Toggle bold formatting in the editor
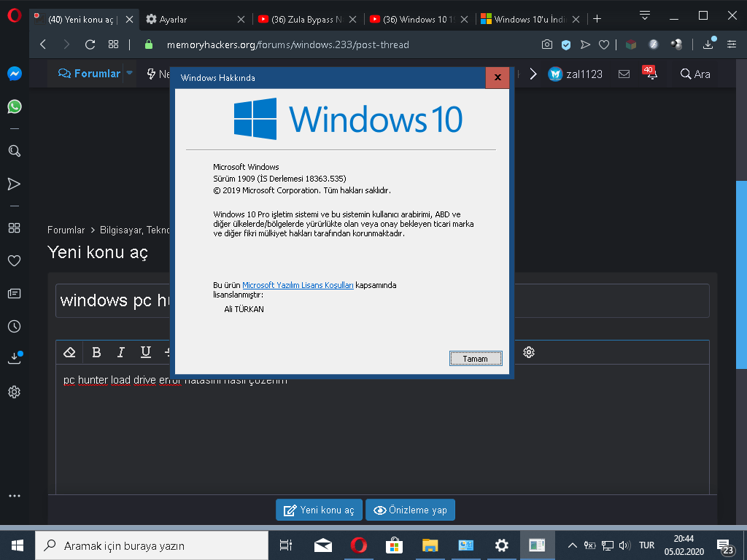747x560 pixels. (x=96, y=352)
